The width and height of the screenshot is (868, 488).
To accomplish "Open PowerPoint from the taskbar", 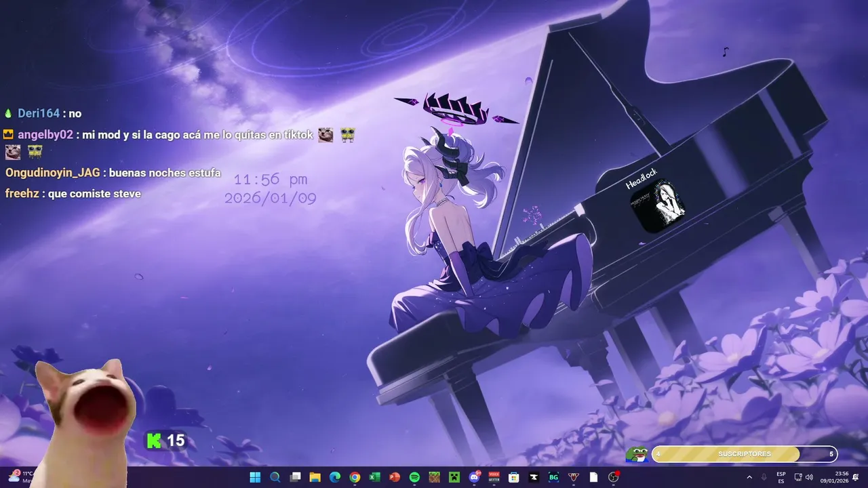I will 395,477.
